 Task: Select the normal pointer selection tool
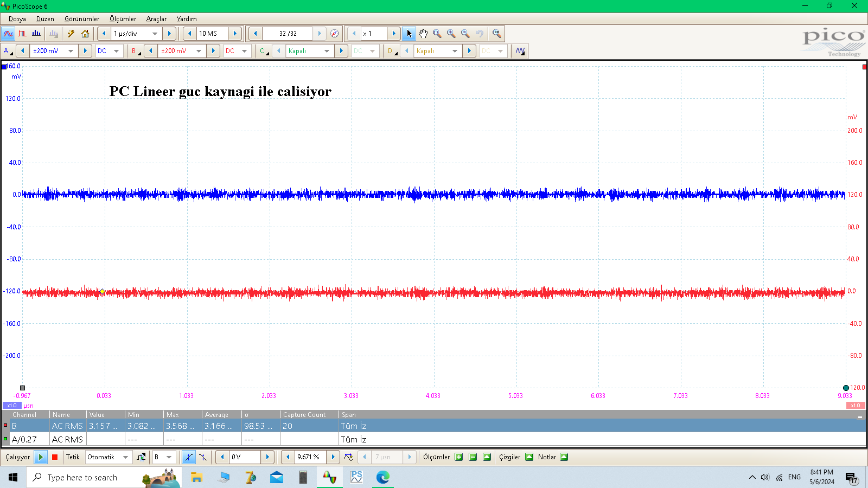coord(409,34)
